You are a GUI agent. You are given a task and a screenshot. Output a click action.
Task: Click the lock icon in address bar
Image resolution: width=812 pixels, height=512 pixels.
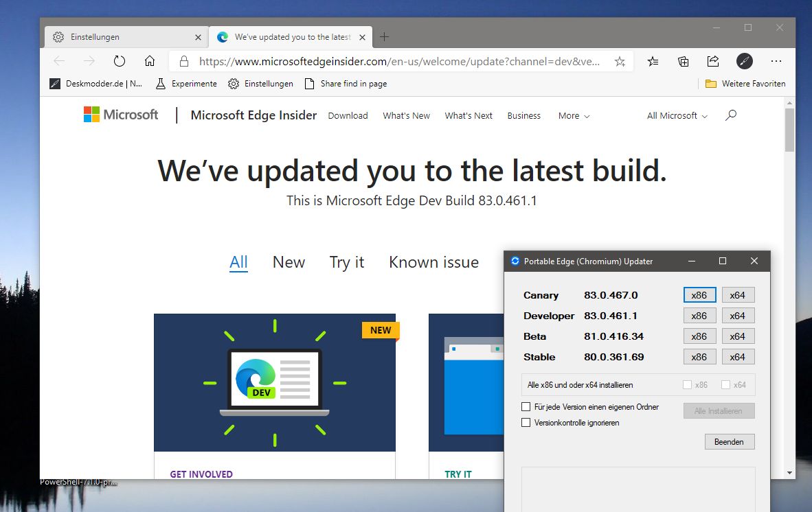pyautogui.click(x=184, y=62)
